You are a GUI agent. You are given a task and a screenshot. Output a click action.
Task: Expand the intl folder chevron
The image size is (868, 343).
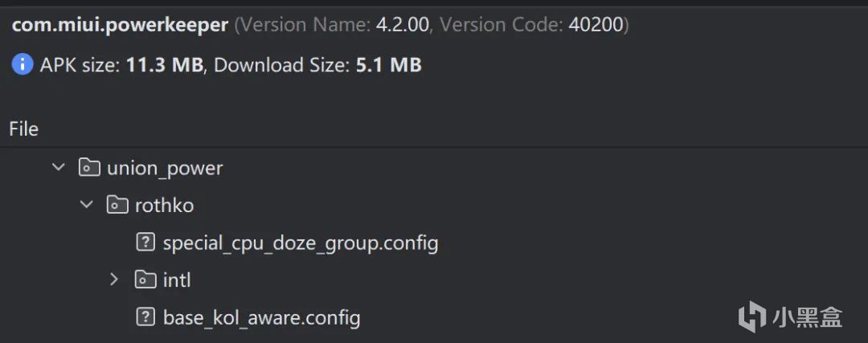click(x=114, y=280)
